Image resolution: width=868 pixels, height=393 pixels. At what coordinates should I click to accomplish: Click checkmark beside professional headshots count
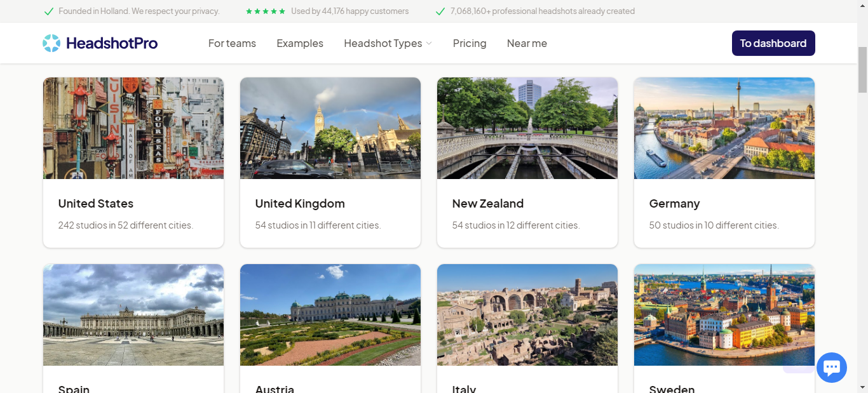[440, 11]
